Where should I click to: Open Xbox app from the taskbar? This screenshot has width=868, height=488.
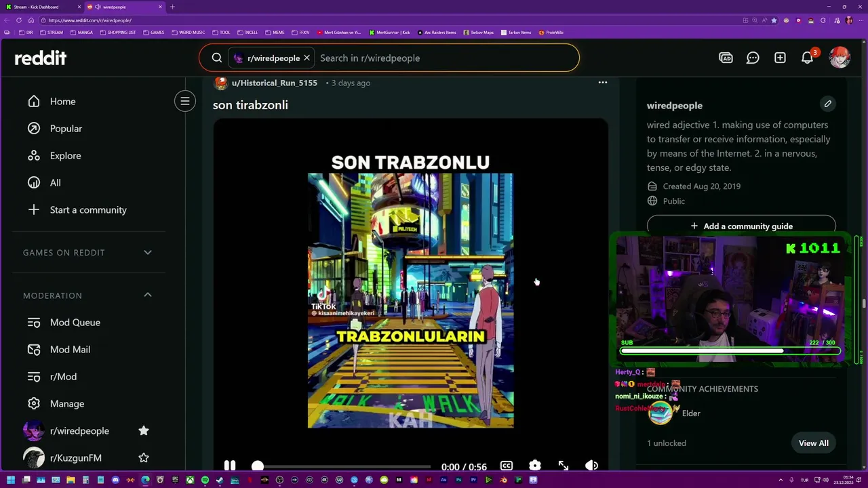coord(190,480)
